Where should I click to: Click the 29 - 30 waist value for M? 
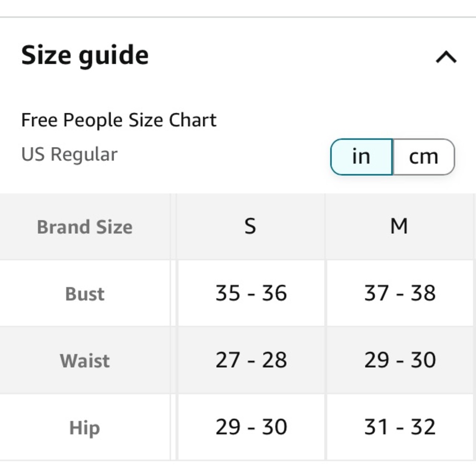click(x=400, y=360)
